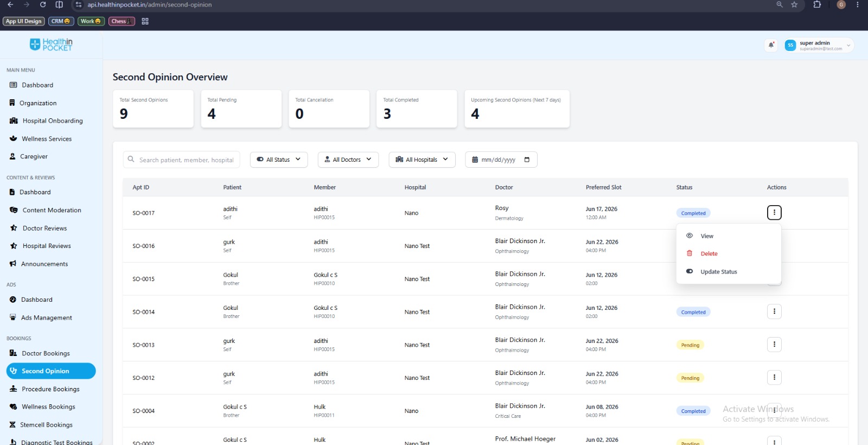Open actions menu for SO-0012
868x445 pixels.
coord(774,377)
